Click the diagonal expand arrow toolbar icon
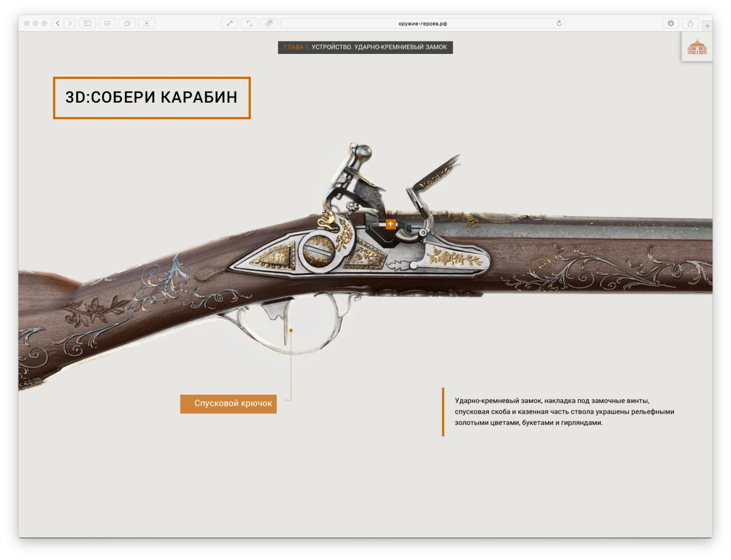 (x=230, y=23)
